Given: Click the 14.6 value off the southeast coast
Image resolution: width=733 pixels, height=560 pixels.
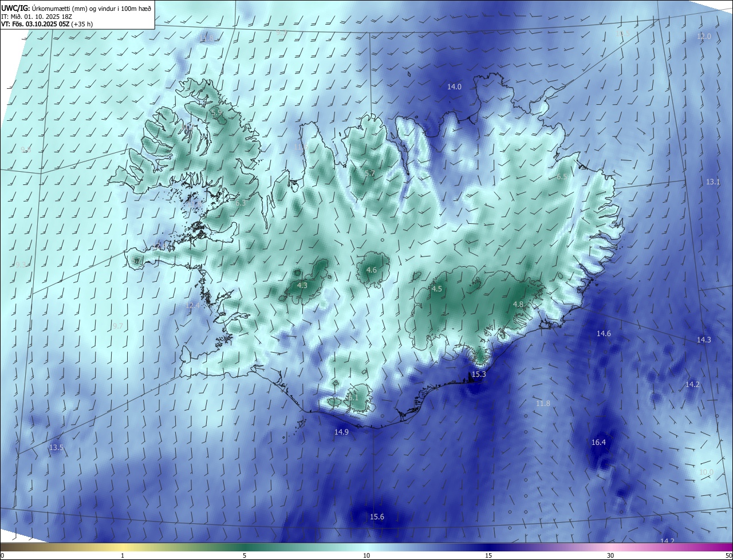Looking at the screenshot, I should [604, 333].
